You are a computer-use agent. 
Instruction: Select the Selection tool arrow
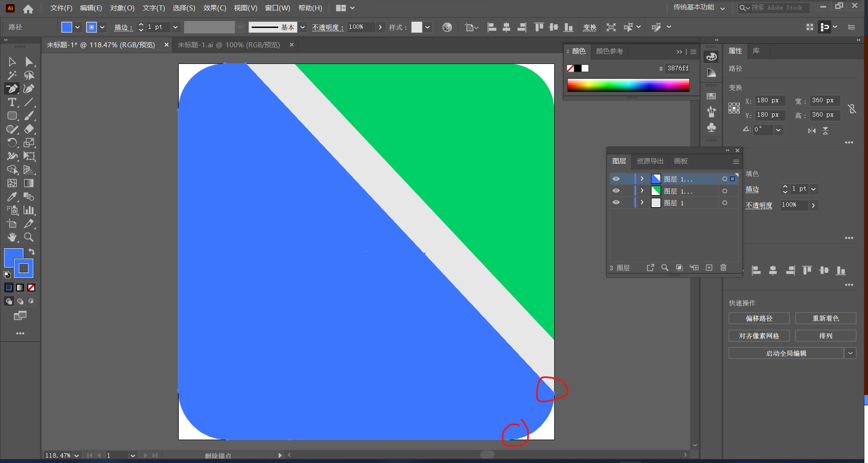tap(12, 62)
